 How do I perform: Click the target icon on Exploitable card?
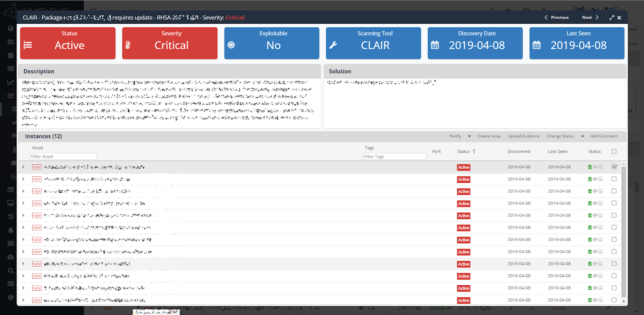[x=231, y=45]
